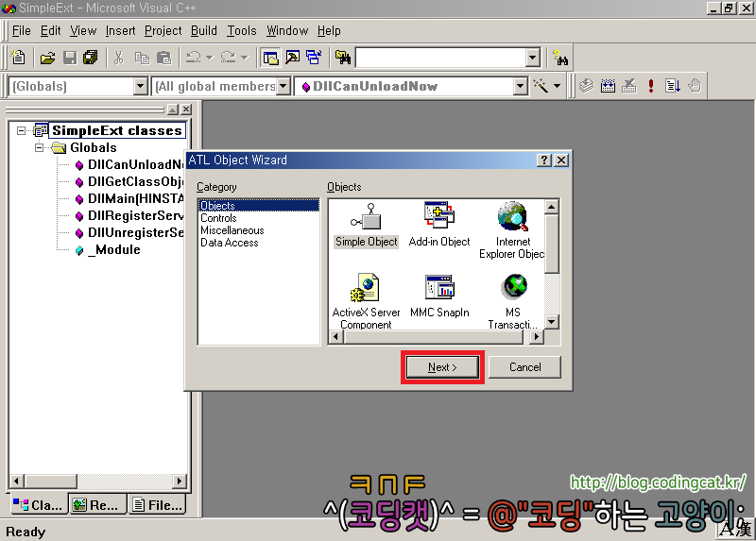Click the wizard help question button
The height and width of the screenshot is (541, 756).
point(544,160)
